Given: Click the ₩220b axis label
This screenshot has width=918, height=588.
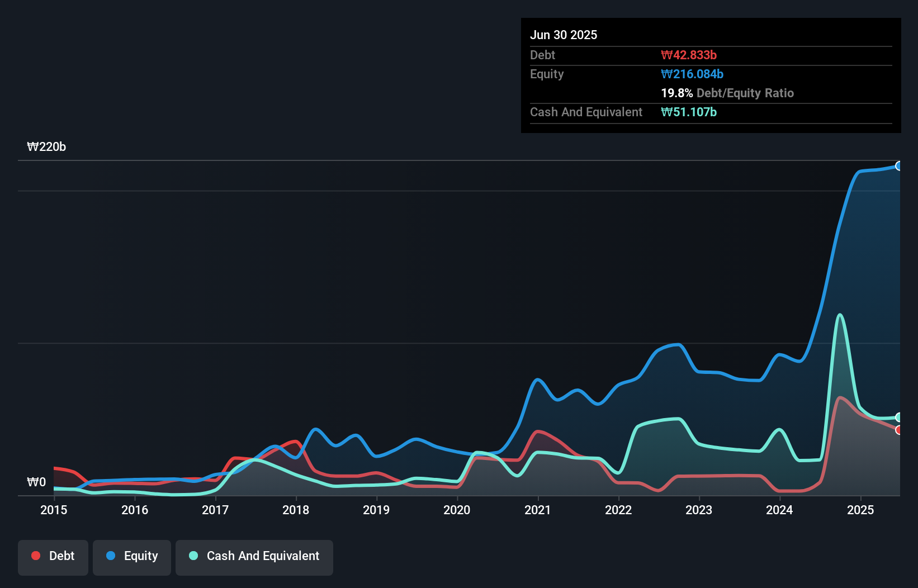Looking at the screenshot, I should 46,147.
